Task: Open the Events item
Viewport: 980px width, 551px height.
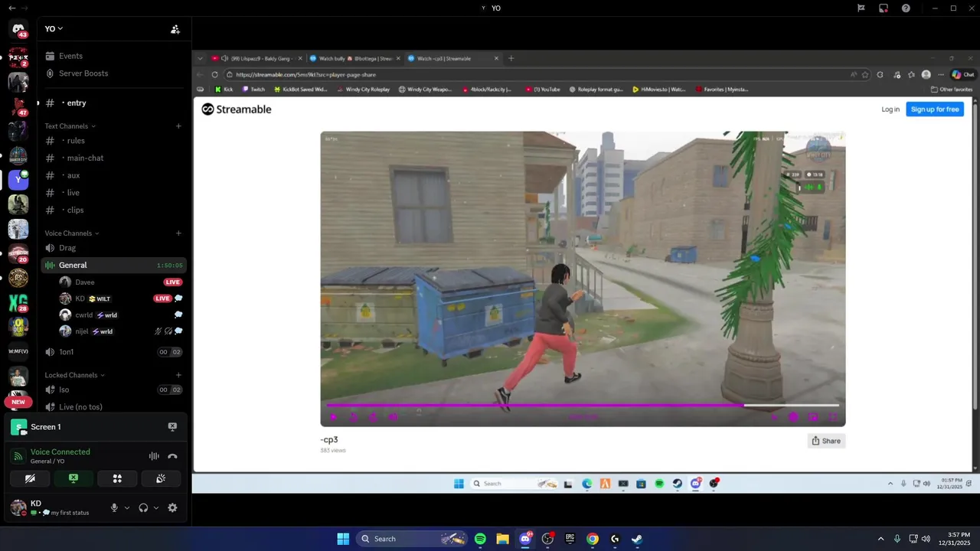Action: [x=113, y=56]
